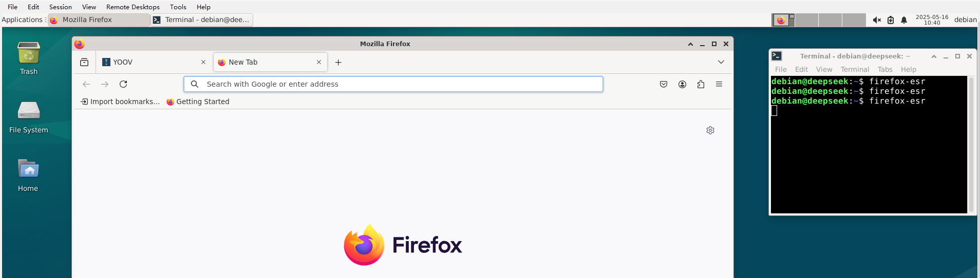
Task: Close the New Tab tab
Action: pyautogui.click(x=319, y=62)
